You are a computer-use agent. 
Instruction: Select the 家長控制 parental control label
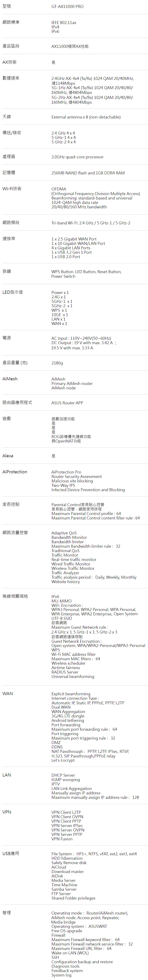(11, 504)
